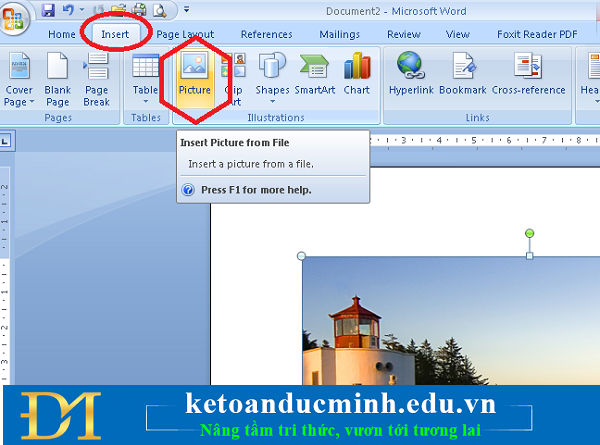Open the Open-folder icon in Quick Access
The height and width of the screenshot is (445, 600).
(119, 10)
